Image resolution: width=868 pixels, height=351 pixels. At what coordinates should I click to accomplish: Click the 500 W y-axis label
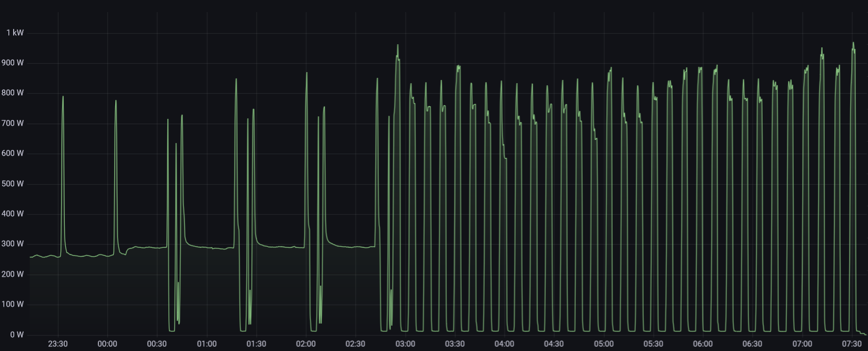[x=13, y=184]
